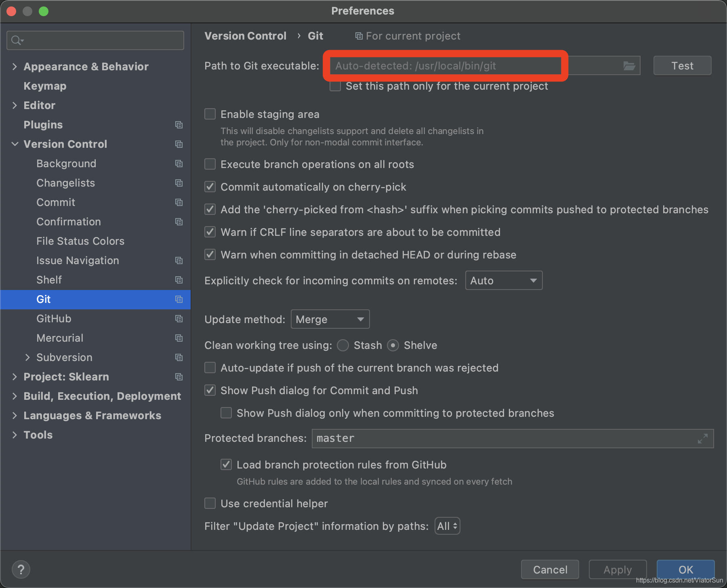The width and height of the screenshot is (727, 588).
Task: Click project-level icon beside Commit
Action: click(179, 202)
